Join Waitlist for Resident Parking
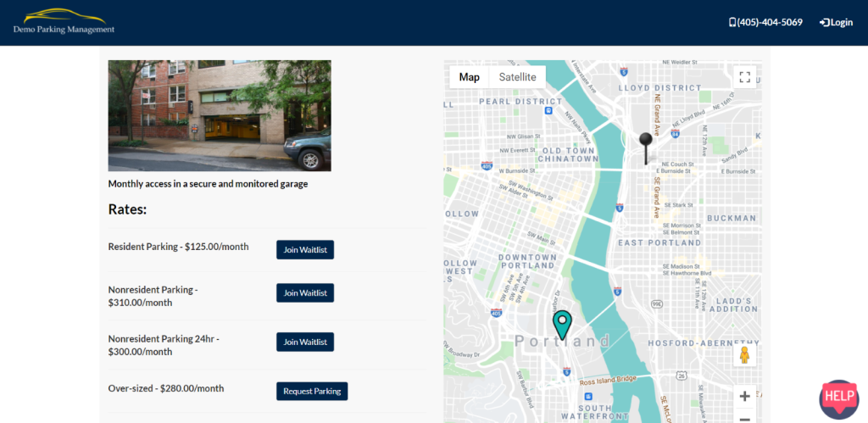The width and height of the screenshot is (868, 423). [305, 249]
